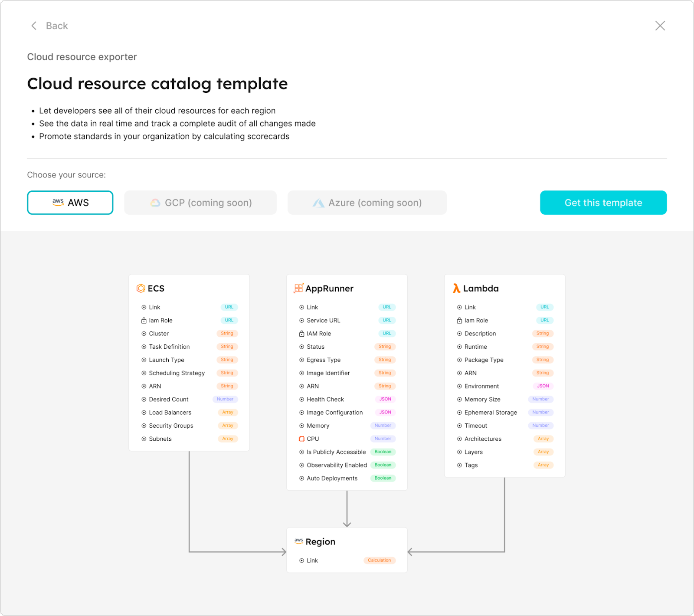Click the "Cloud resource exporter" subtitle

coord(82,57)
